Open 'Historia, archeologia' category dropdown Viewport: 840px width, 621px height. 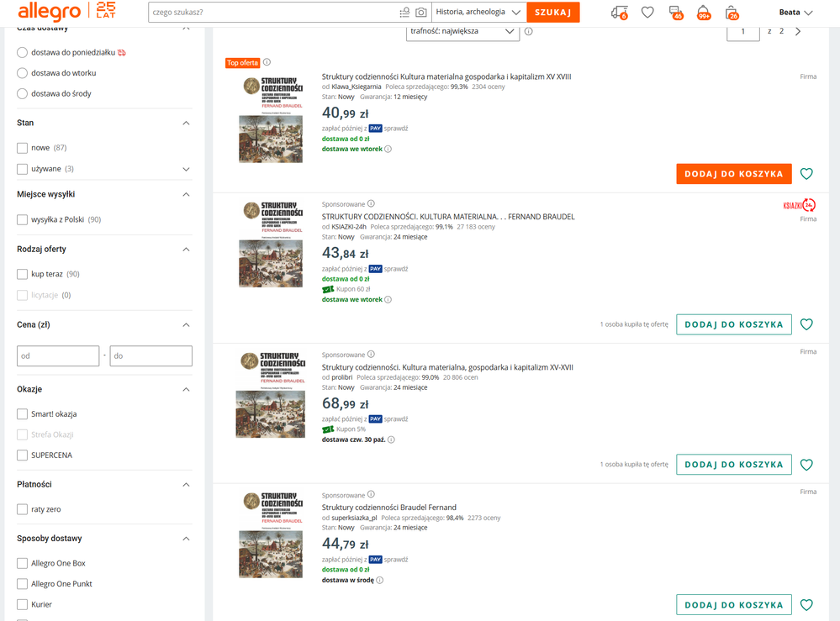pyautogui.click(x=478, y=13)
